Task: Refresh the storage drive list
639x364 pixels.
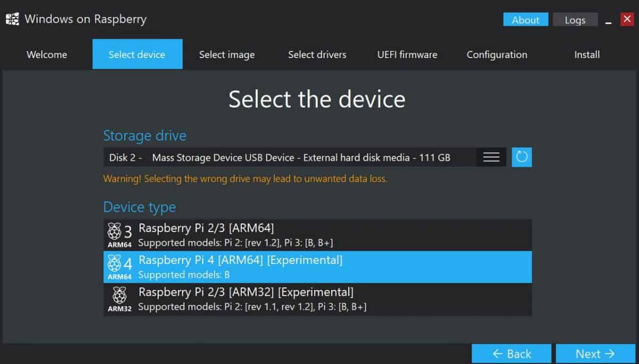Action: (522, 157)
